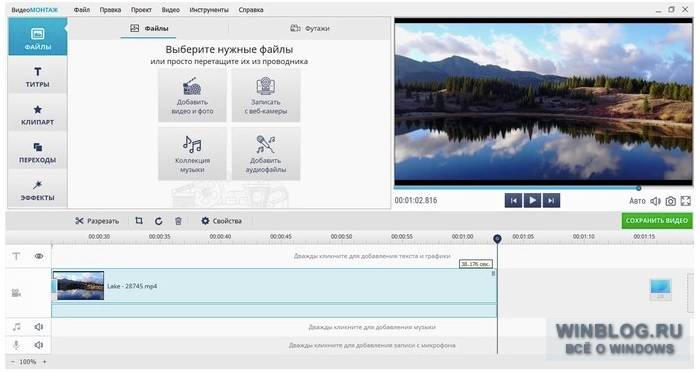Screen dimensions: 700x372
Task: Mute the music track
Action: click(x=39, y=327)
